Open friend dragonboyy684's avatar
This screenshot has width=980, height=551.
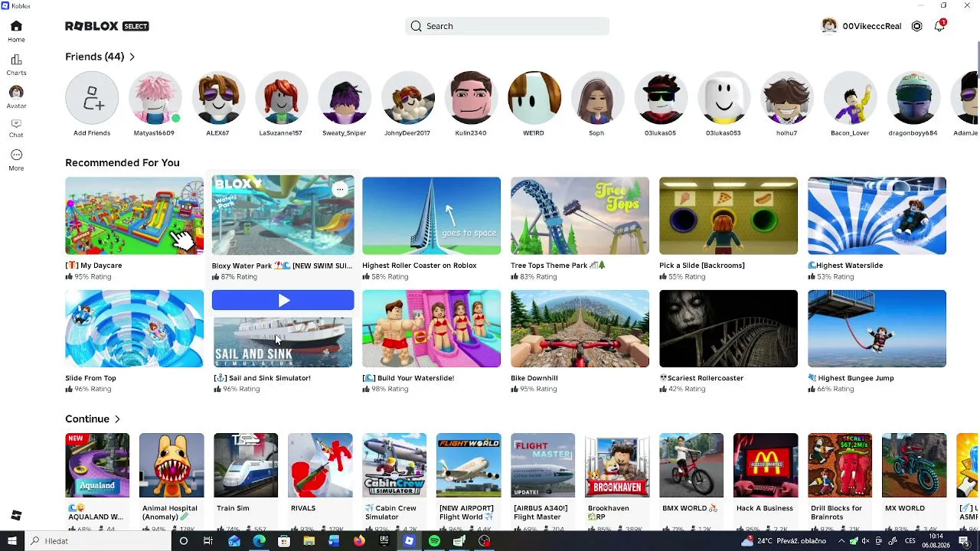(913, 98)
